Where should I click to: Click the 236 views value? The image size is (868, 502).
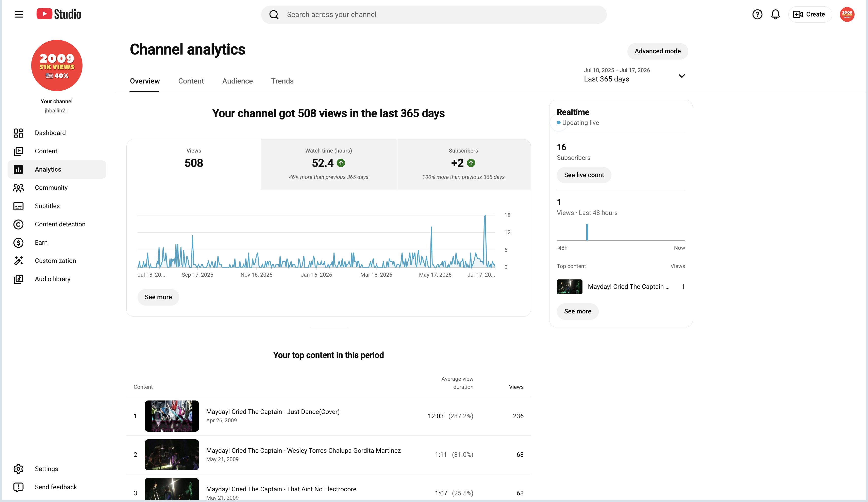tap(518, 416)
